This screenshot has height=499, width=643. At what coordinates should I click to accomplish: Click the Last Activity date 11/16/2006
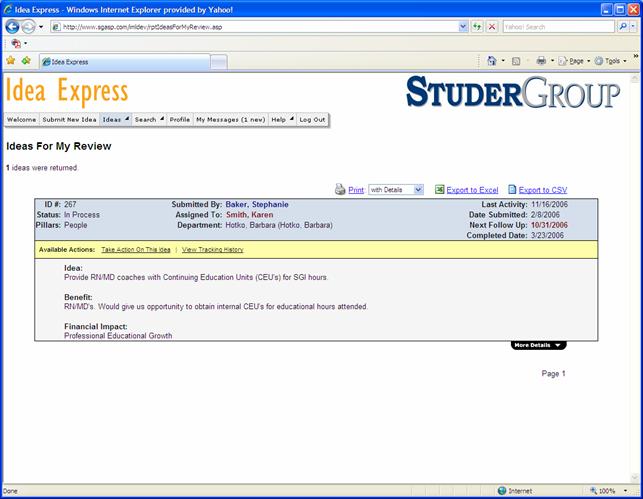pos(550,204)
